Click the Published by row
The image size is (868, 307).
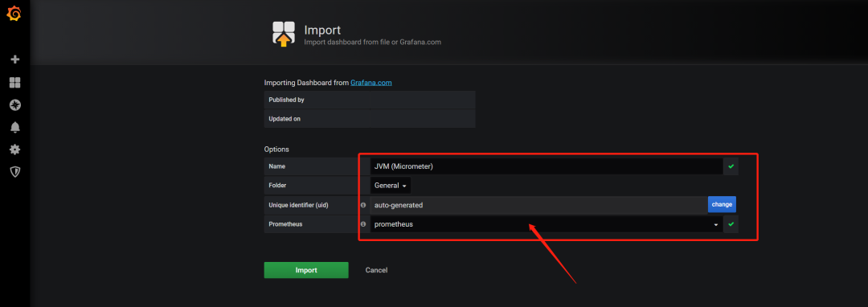tap(370, 100)
